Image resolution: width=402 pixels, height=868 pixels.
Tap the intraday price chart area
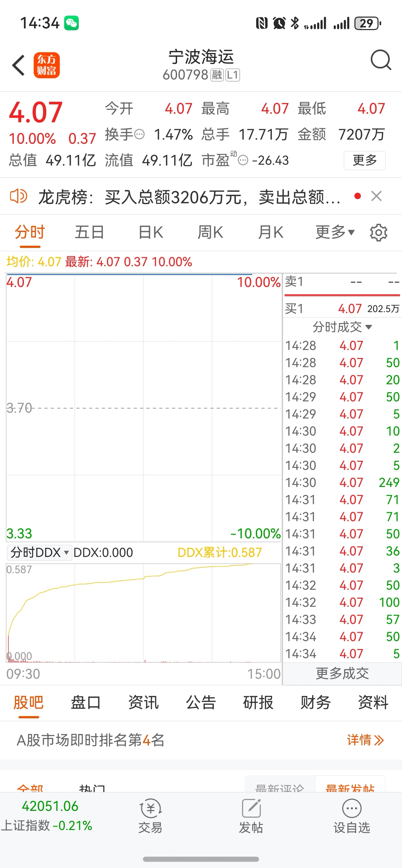tap(144, 408)
